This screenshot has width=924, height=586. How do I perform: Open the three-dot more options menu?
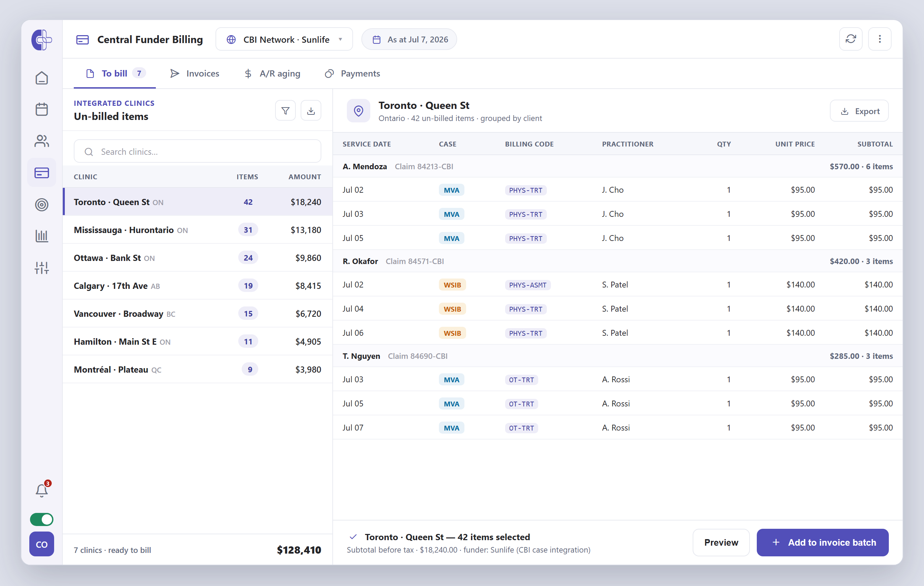tap(880, 39)
